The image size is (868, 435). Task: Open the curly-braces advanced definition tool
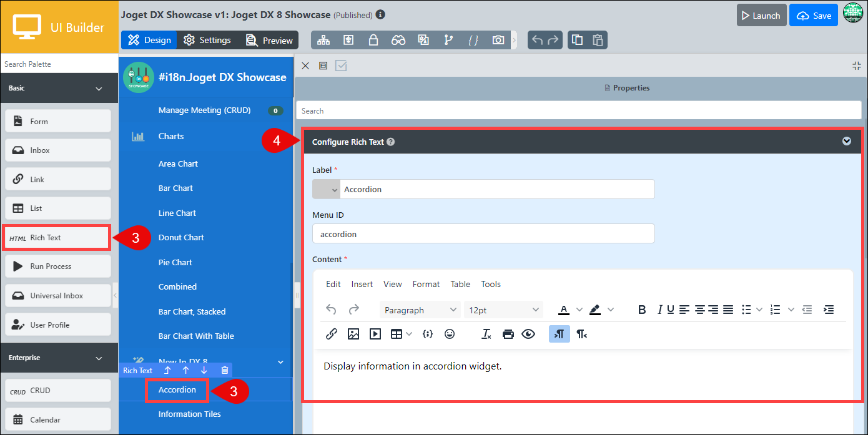coord(473,40)
